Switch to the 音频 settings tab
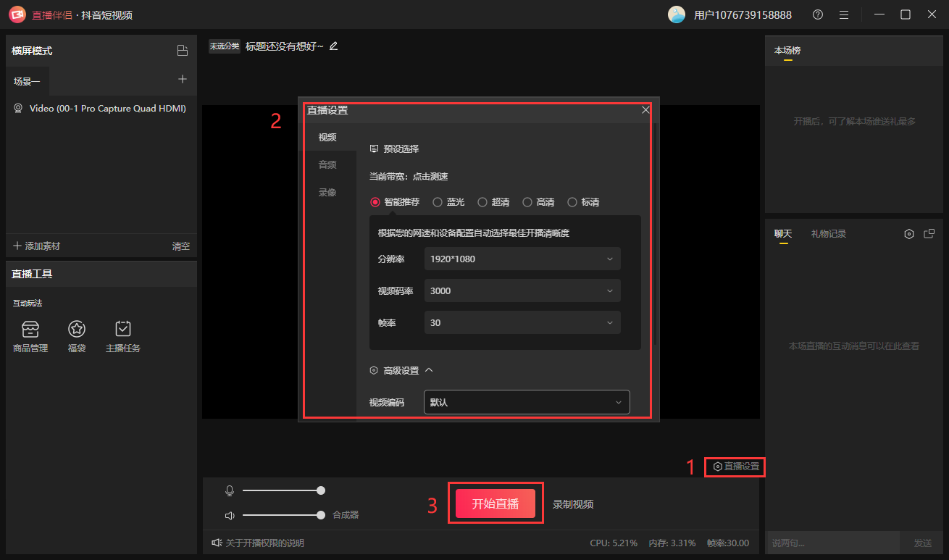 coord(327,165)
